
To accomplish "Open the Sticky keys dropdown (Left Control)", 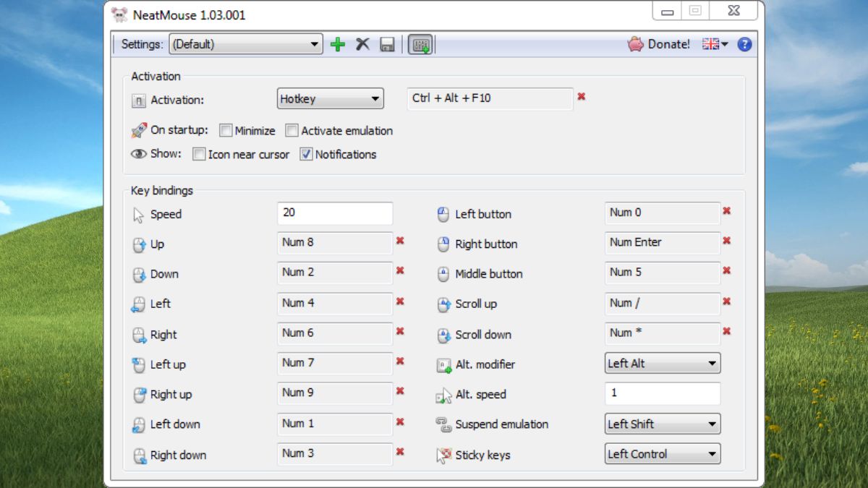I will 663,454.
